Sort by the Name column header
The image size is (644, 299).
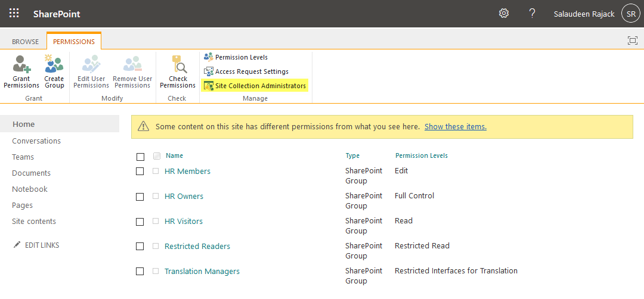(175, 155)
